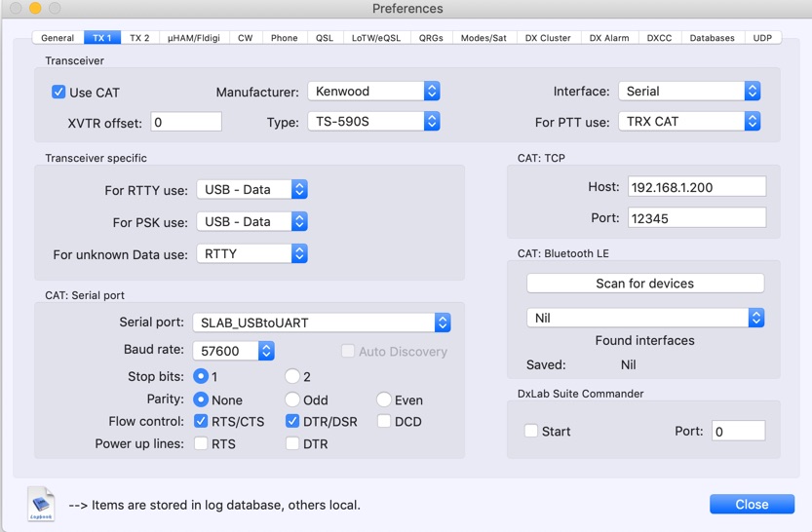Click the XVTR offset input field
The width and height of the screenshot is (812, 532).
185,123
